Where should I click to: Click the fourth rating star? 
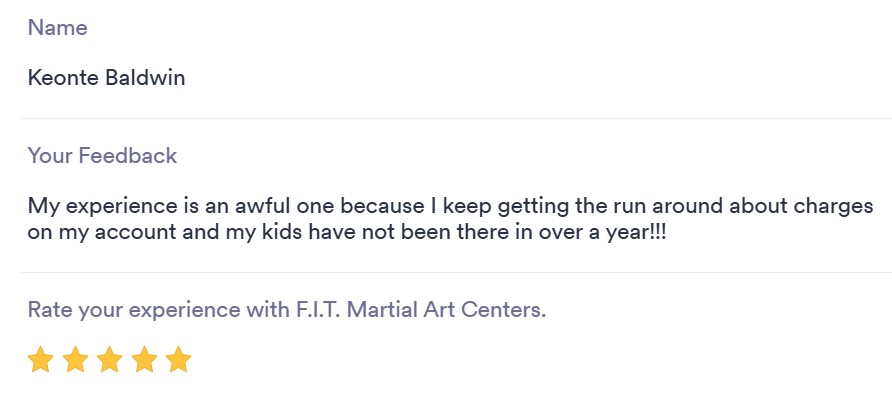click(144, 359)
